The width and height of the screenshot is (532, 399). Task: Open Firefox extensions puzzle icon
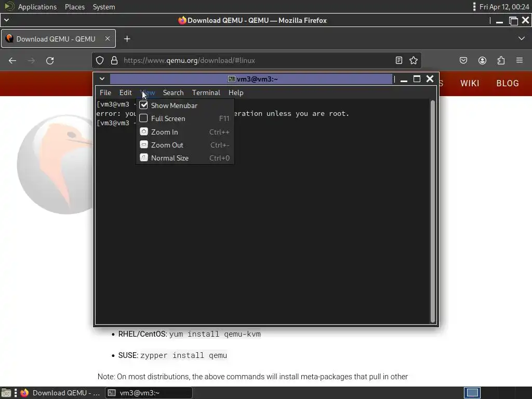[501, 60]
